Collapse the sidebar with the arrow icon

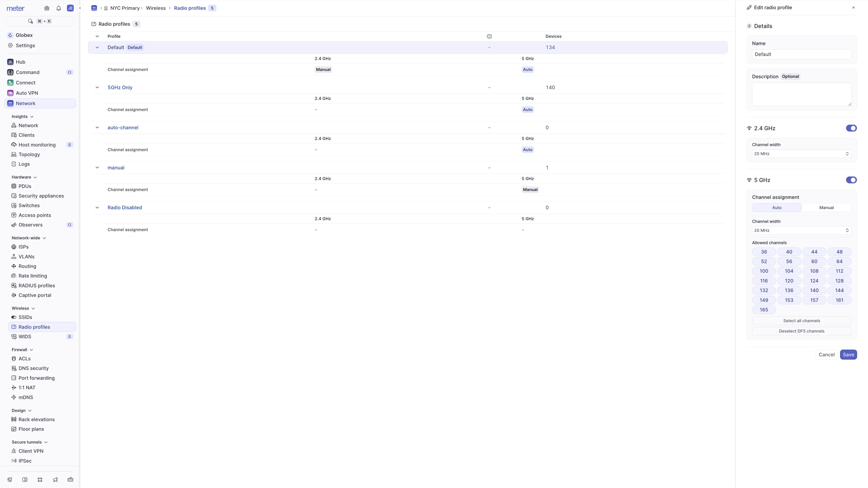point(80,8)
